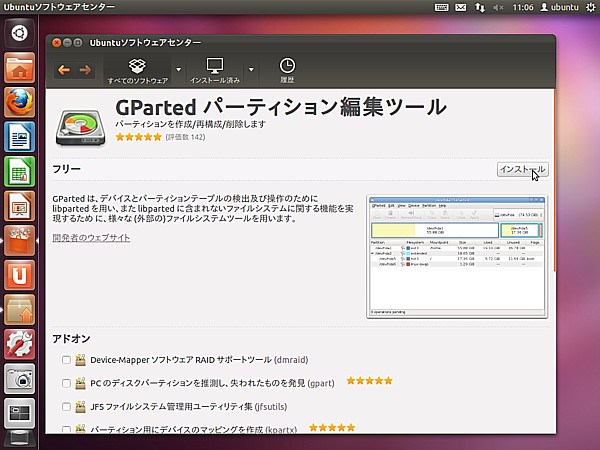Open the muted sound volume indicator
Image resolution: width=600 pixels, height=450 pixels.
[498, 7]
